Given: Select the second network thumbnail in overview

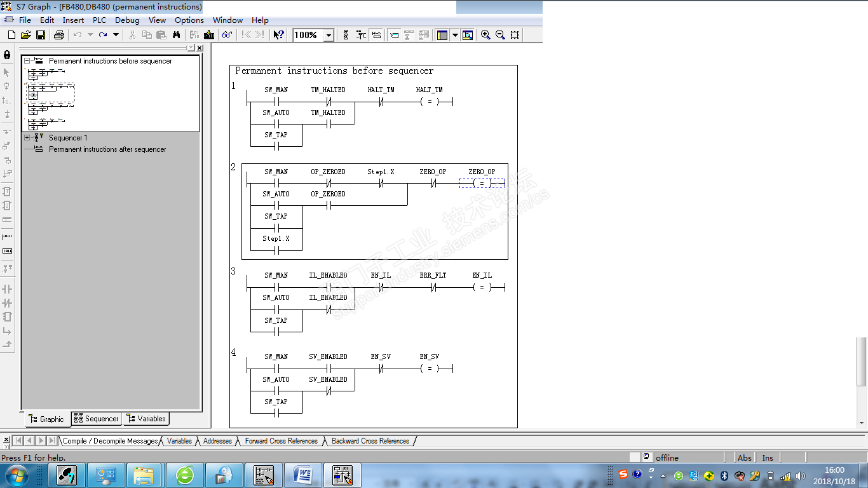Looking at the screenshot, I should (50, 93).
